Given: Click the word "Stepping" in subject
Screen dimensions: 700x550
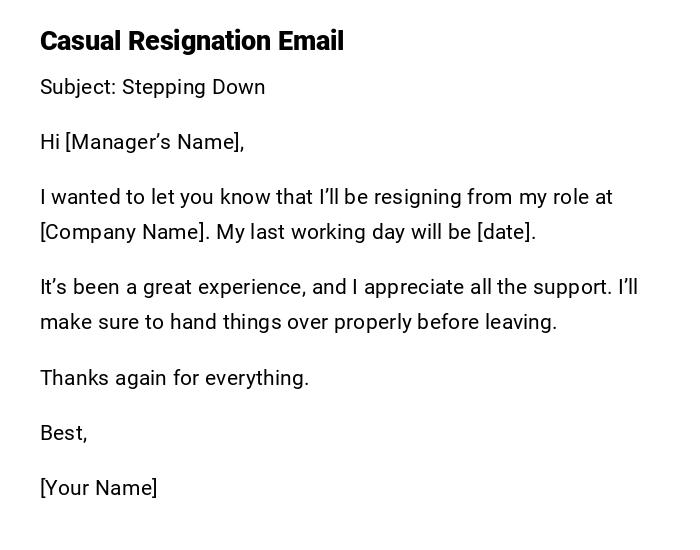Looking at the screenshot, I should coord(162,87).
